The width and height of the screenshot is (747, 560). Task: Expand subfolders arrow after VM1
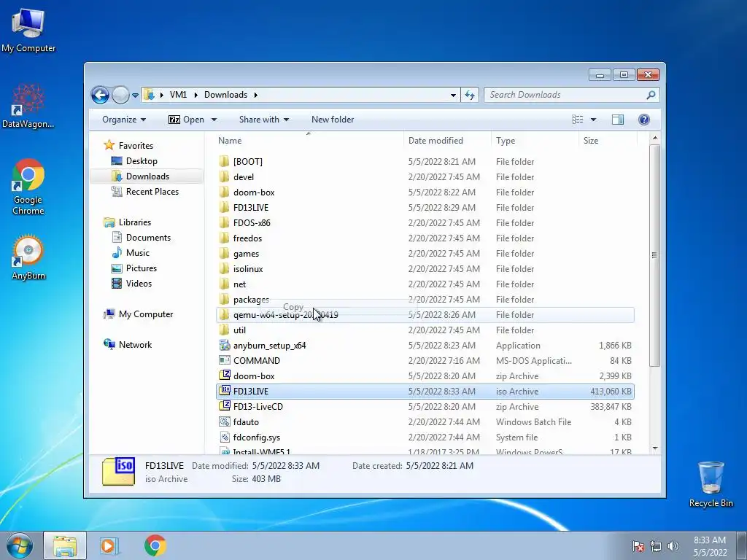coord(196,96)
